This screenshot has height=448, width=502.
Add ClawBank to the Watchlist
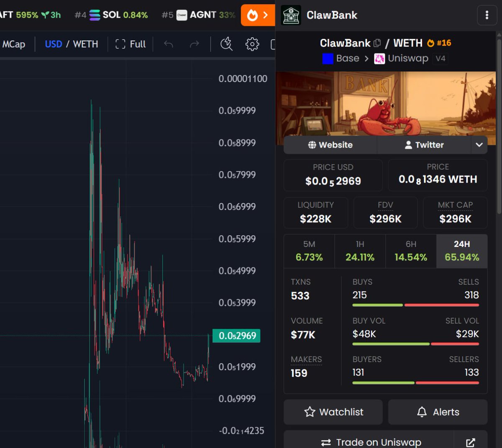(333, 412)
